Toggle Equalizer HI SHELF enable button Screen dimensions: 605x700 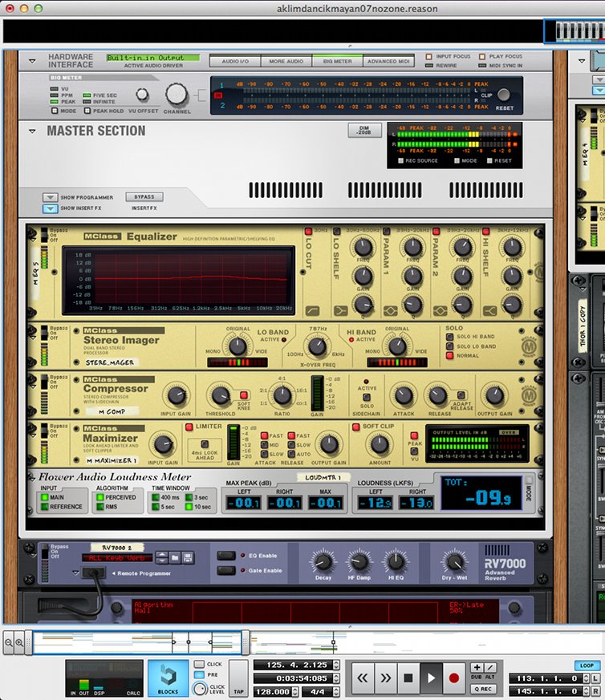485,231
